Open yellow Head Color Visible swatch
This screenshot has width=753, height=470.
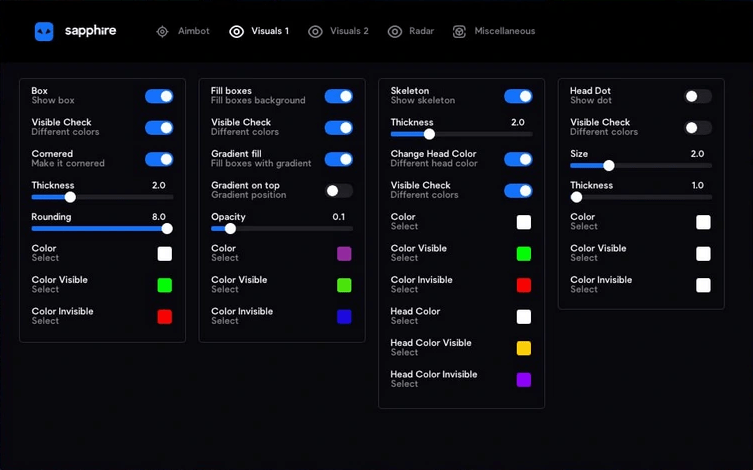pos(524,348)
